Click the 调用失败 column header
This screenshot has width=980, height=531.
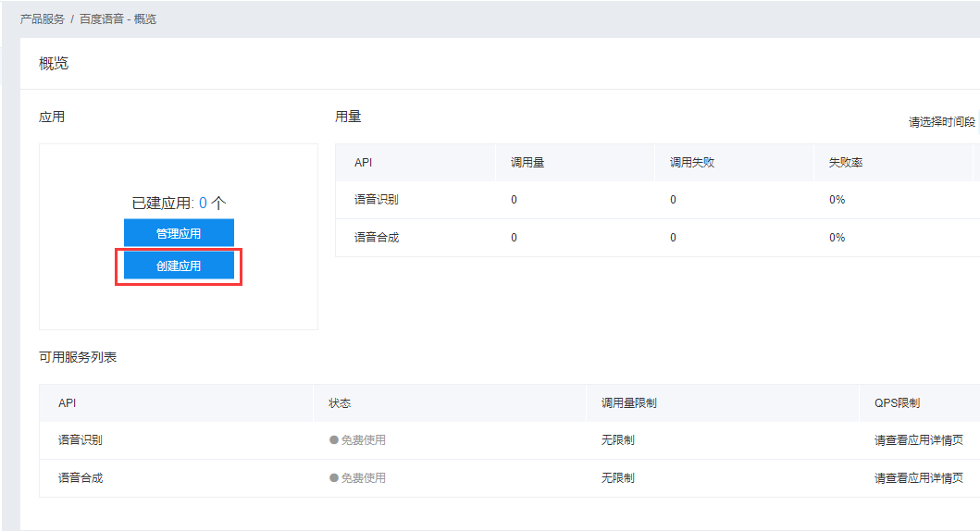pyautogui.click(x=692, y=163)
